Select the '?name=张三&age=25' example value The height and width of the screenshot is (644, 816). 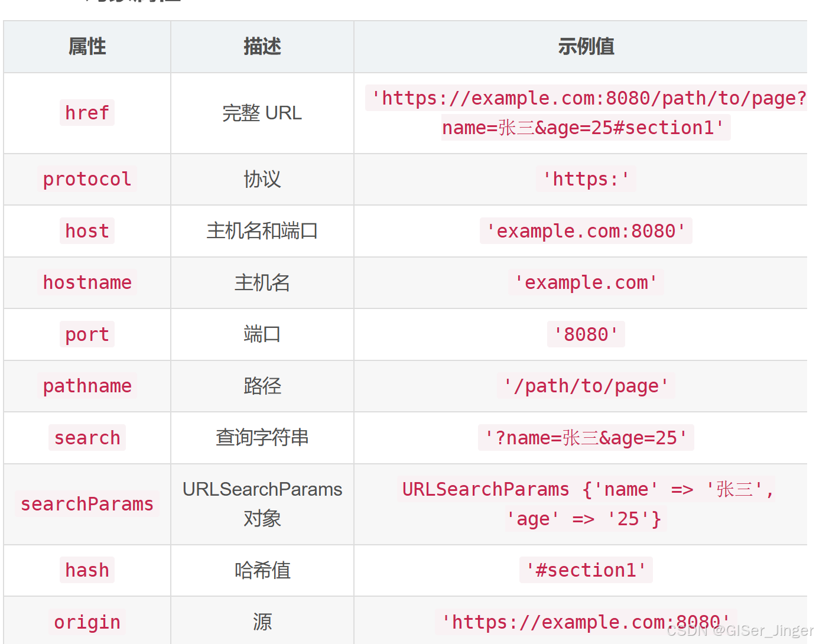coord(586,437)
